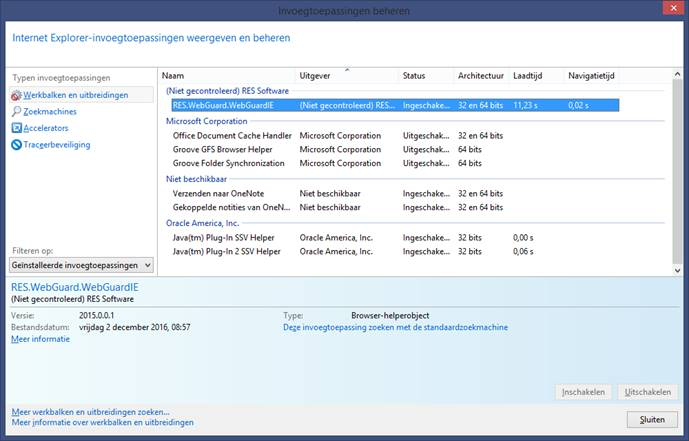Click the Microsoft Corporation group header
This screenshot has width=689, height=441.
click(207, 121)
